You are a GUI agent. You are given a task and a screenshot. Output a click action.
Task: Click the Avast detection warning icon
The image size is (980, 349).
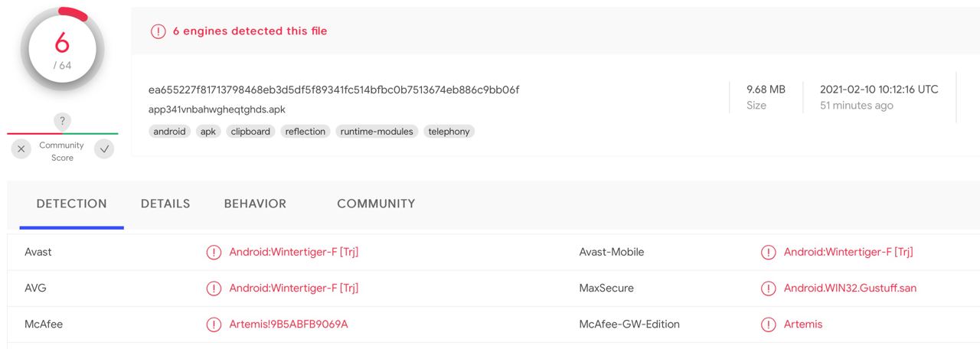pyautogui.click(x=214, y=252)
